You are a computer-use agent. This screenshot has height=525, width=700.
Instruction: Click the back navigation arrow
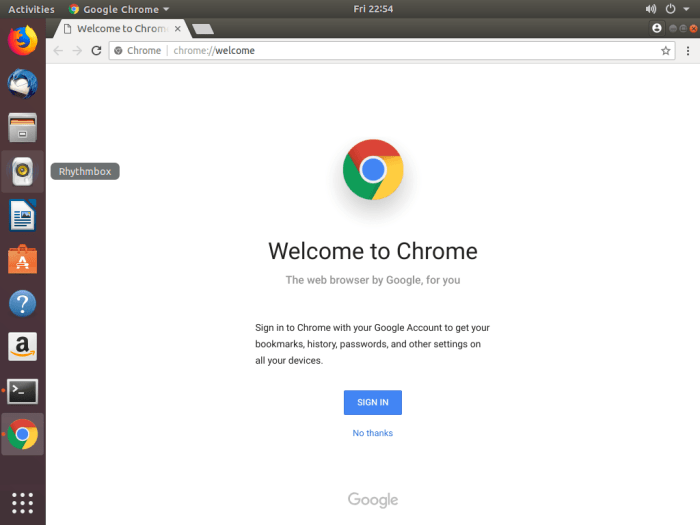[58, 50]
